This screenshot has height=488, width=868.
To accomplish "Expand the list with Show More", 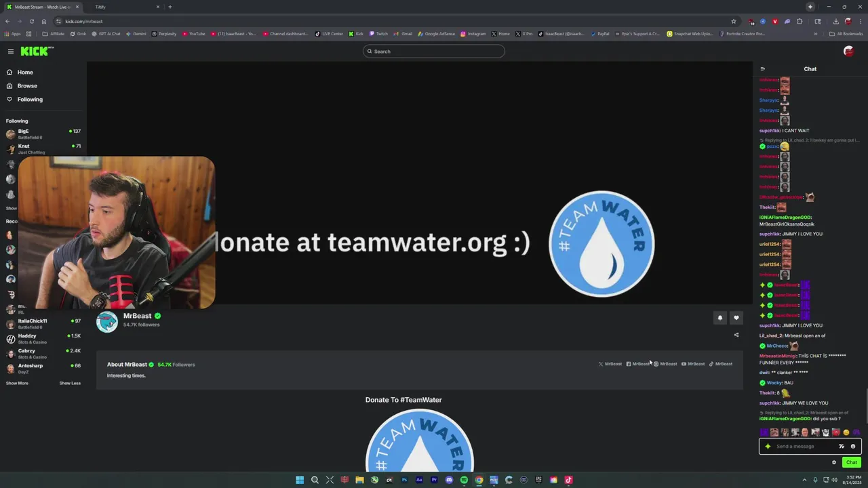I will click(17, 383).
